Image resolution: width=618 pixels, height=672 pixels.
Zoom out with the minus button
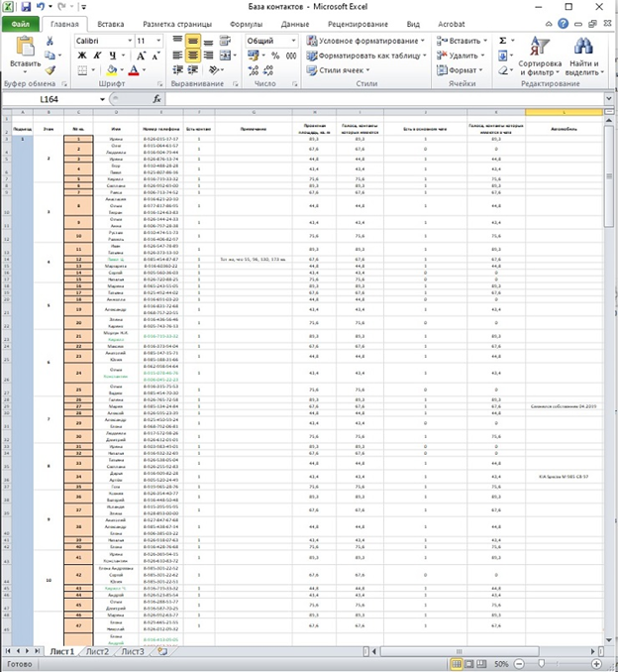(519, 664)
